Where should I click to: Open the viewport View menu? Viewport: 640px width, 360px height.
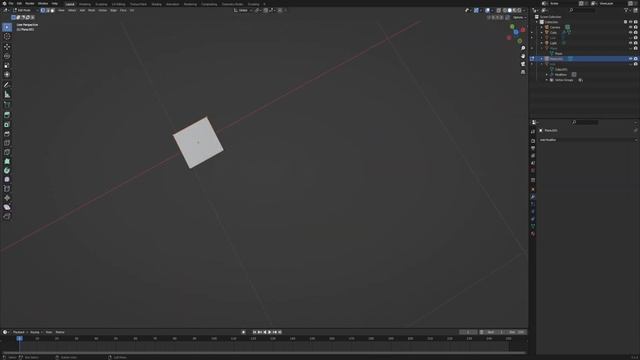point(61,10)
